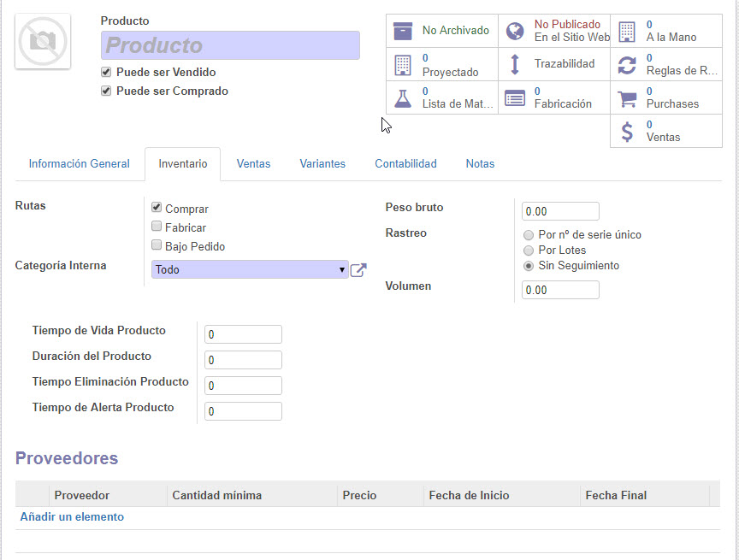Open the Contabilidad tab
Screen dimensions: 739x560
pos(405,164)
